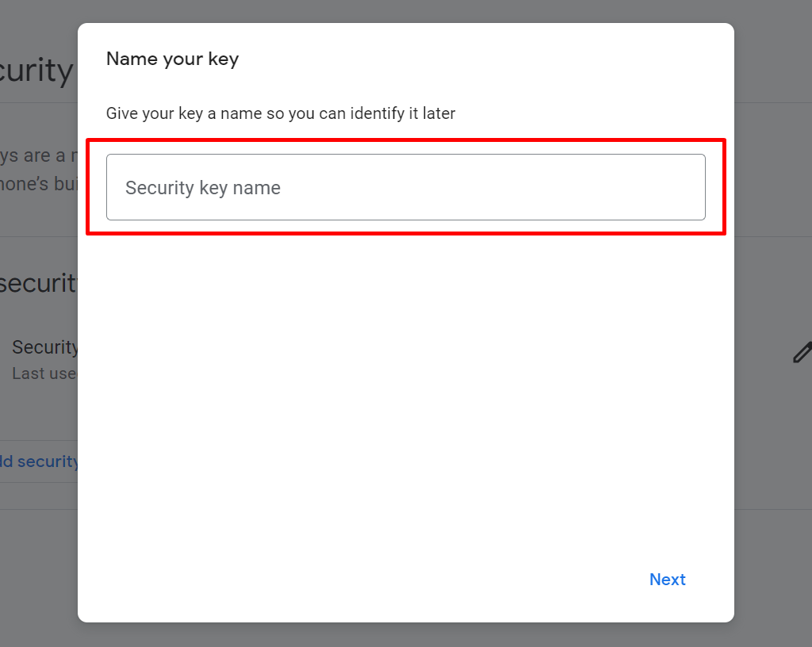Click the Security key name input field
This screenshot has width=812, height=647.
pos(405,187)
